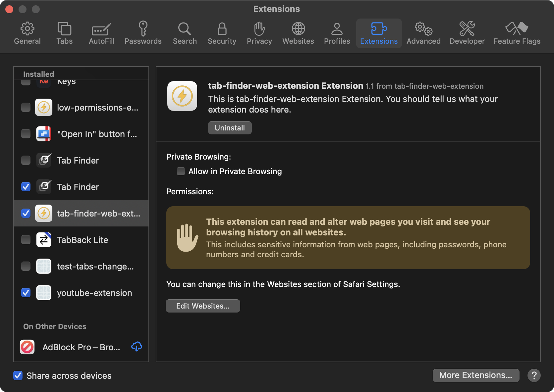Open the Passwords settings pane
Screen dimensions: 554x392
143,33
